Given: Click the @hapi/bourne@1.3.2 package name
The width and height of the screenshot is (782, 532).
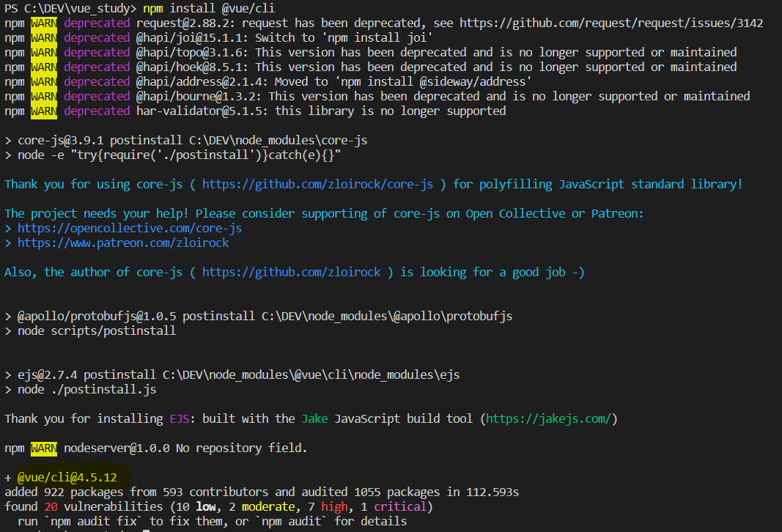Looking at the screenshot, I should [198, 97].
